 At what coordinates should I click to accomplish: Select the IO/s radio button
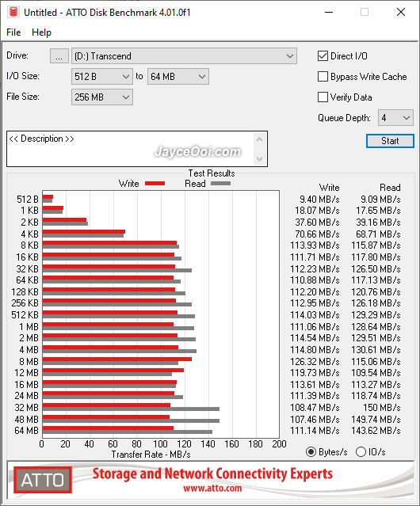(361, 452)
